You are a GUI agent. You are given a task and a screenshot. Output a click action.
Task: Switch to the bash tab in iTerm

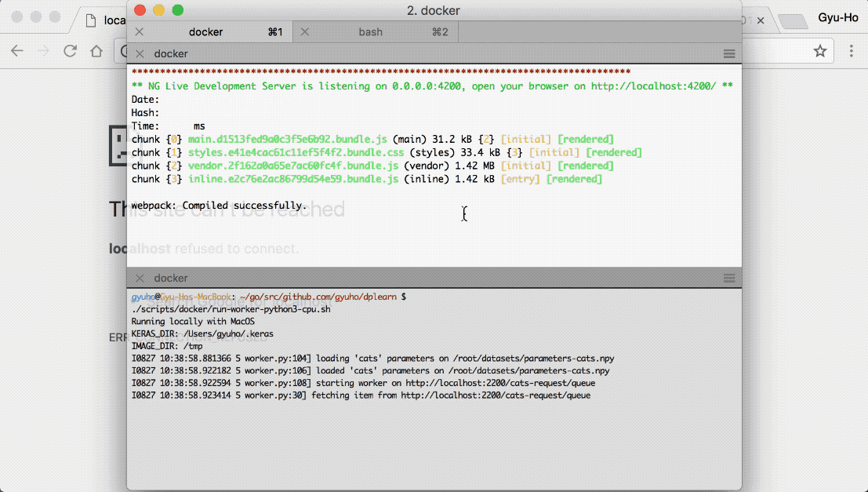point(376,32)
